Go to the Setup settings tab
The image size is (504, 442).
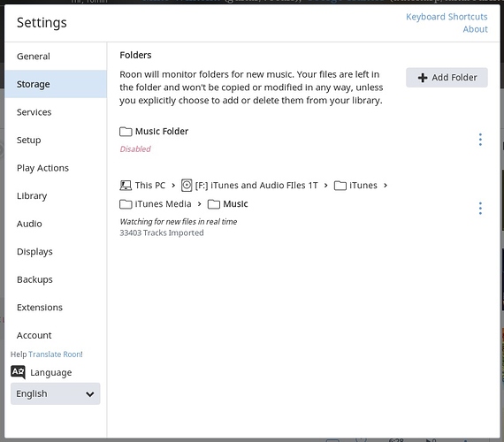click(x=56, y=140)
